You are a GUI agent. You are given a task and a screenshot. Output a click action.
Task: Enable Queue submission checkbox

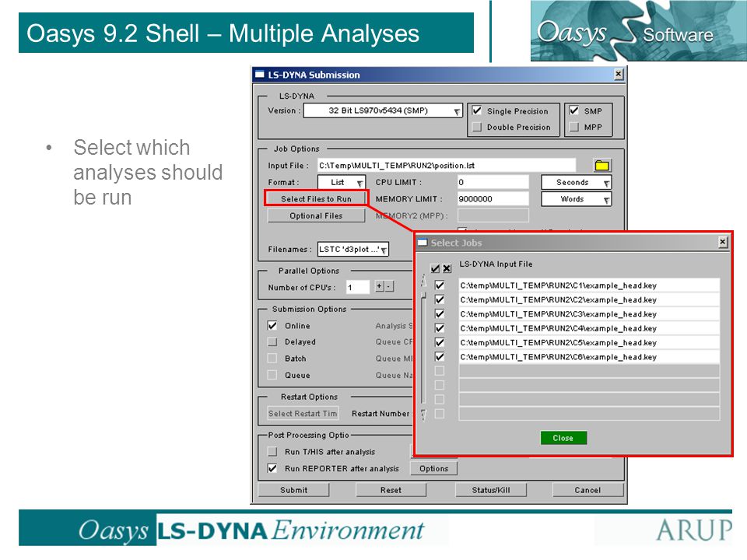272,375
